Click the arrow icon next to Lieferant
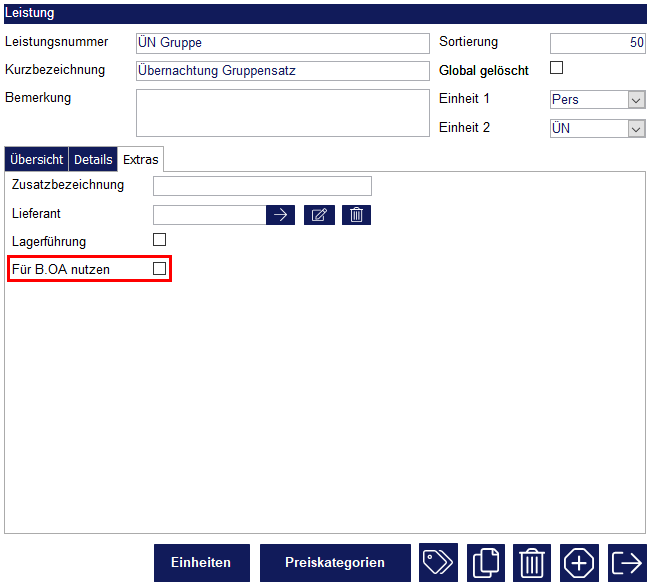The height and width of the screenshot is (586, 651). (280, 215)
